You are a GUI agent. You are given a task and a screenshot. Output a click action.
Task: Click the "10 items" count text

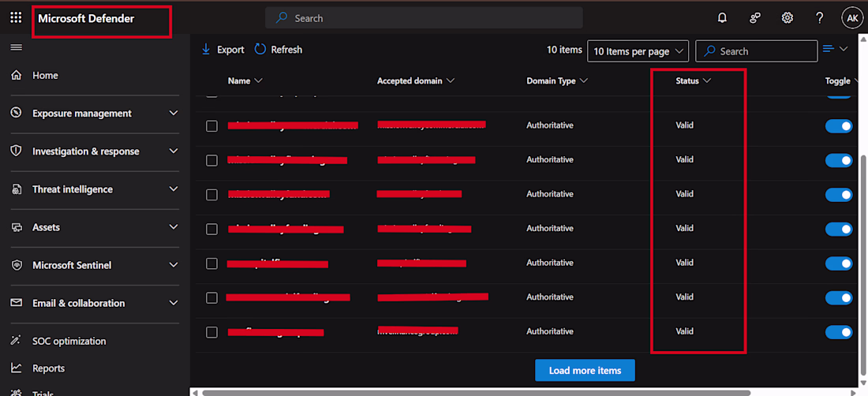565,50
